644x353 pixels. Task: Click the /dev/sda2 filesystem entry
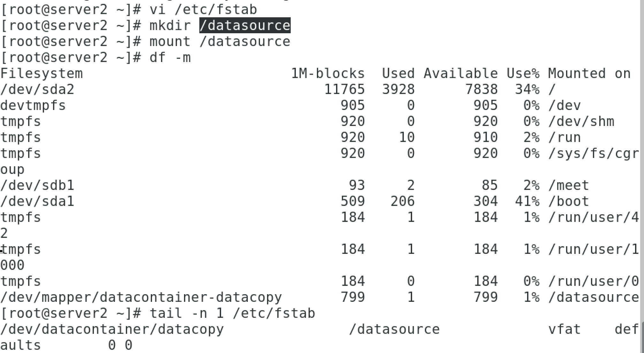37,90
